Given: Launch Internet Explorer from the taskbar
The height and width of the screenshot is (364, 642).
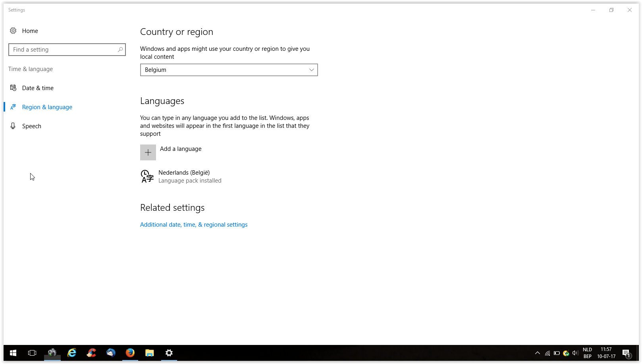Looking at the screenshot, I should (71, 353).
